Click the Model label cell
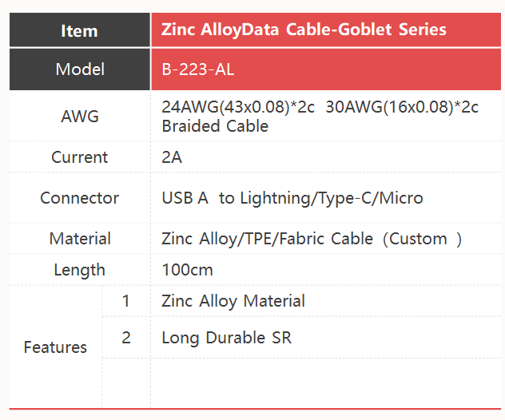 coord(80,69)
